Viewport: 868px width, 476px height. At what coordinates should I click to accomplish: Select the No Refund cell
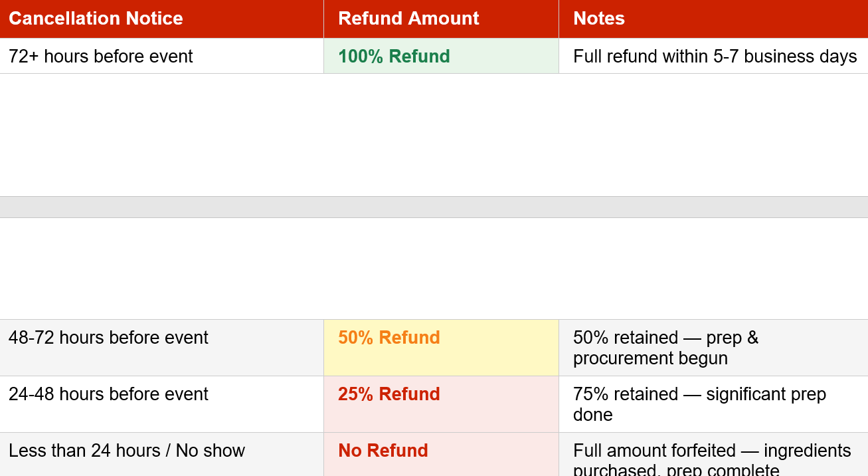[441, 455]
